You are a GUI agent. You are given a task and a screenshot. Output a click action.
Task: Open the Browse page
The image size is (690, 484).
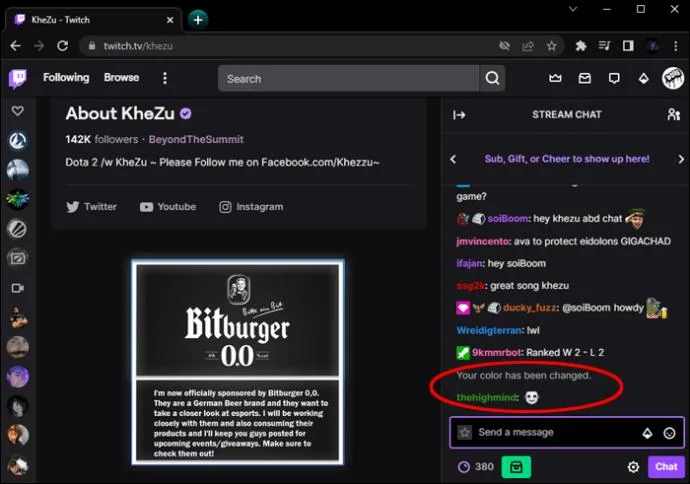point(121,77)
